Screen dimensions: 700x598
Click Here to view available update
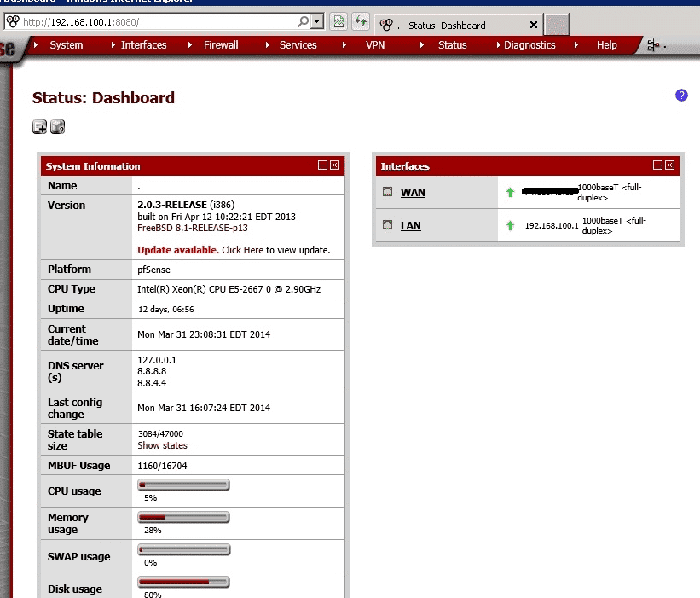pyautogui.click(x=242, y=250)
